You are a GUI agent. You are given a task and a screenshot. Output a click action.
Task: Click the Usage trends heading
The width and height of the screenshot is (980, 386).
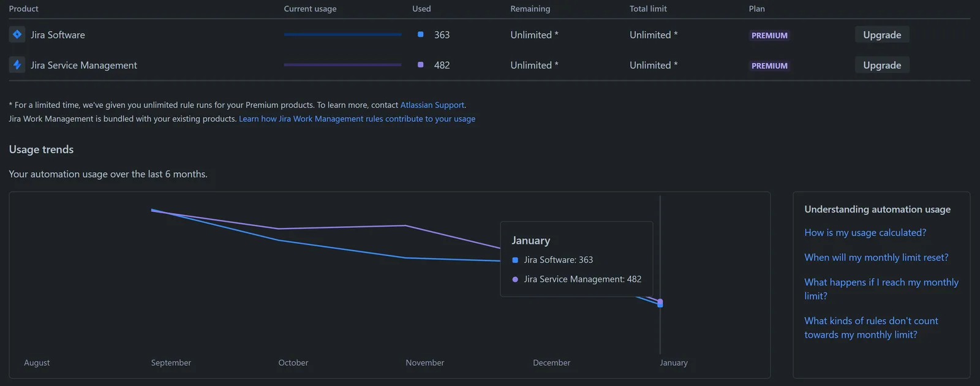point(41,149)
